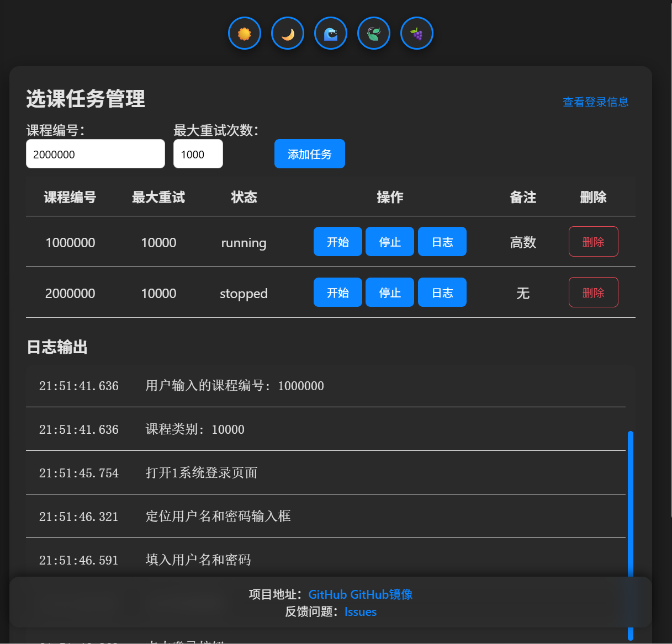672x644 pixels.
Task: Click the 课程编号 column header
Action: tap(70, 197)
